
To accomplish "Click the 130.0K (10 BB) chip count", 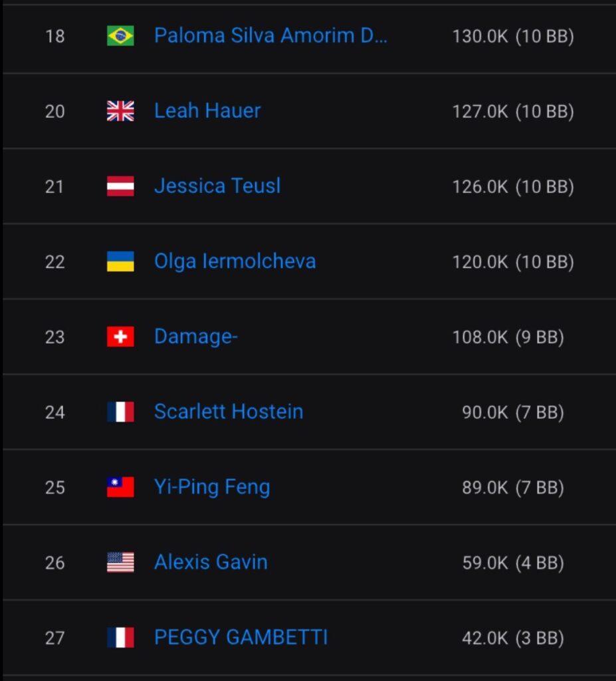I will [x=513, y=36].
